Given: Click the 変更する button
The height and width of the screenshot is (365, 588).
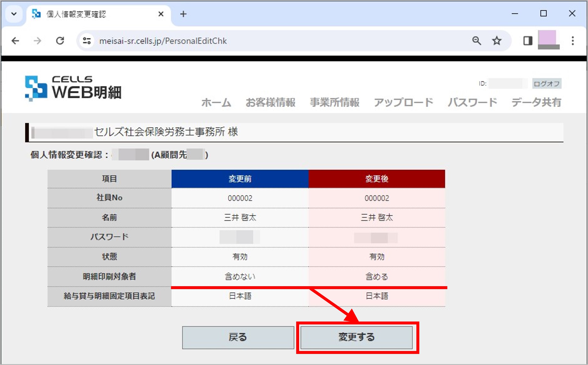Looking at the screenshot, I should coord(357,337).
